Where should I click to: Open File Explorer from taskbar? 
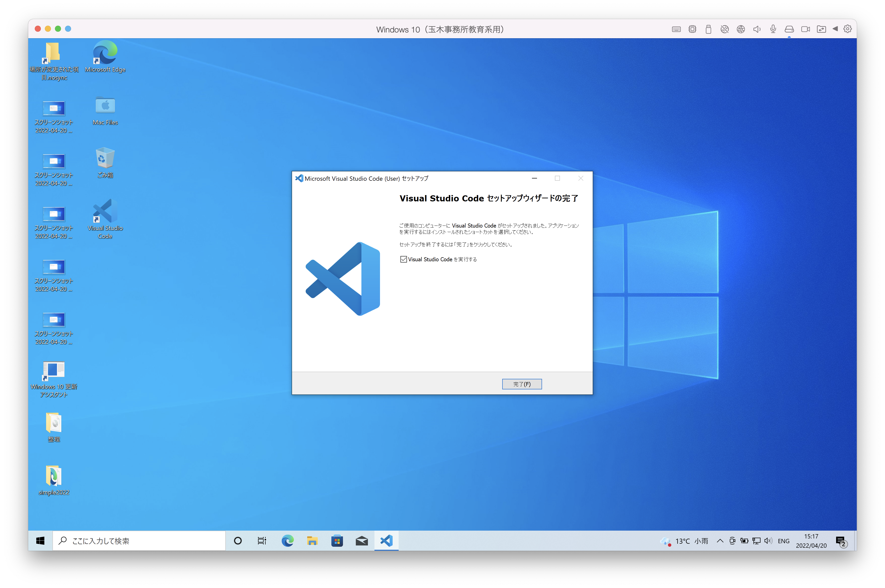click(312, 541)
